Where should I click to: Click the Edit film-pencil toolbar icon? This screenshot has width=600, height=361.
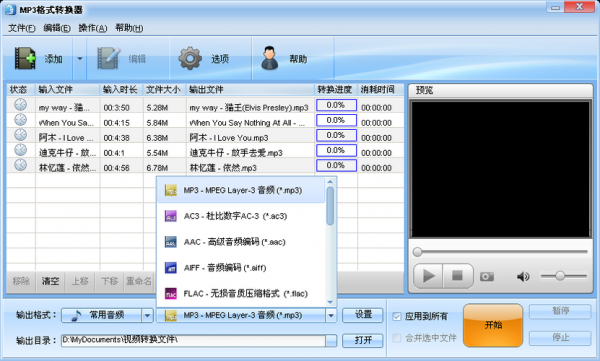click(109, 58)
